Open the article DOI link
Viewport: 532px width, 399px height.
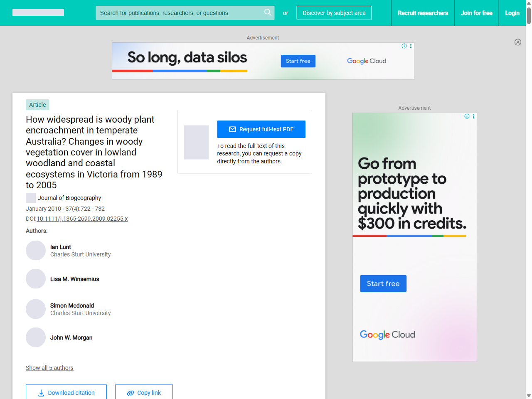[82, 219]
